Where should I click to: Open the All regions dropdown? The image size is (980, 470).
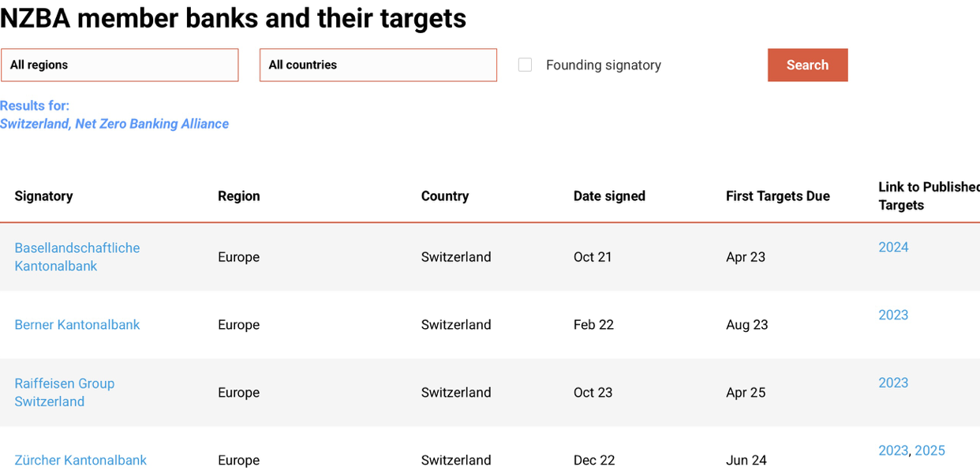(119, 65)
